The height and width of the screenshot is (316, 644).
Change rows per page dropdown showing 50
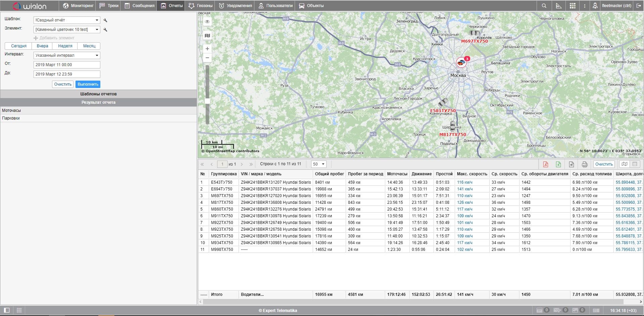point(318,164)
